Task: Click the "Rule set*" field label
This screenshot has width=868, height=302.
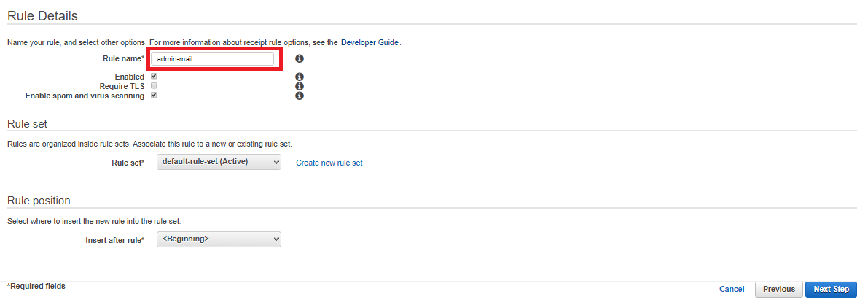Action: click(x=128, y=163)
